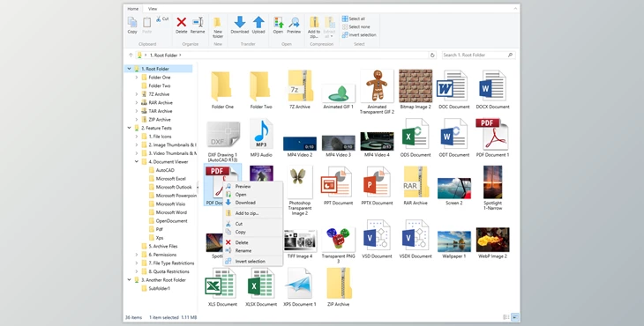Click Invert selection in the ribbon

(x=359, y=35)
